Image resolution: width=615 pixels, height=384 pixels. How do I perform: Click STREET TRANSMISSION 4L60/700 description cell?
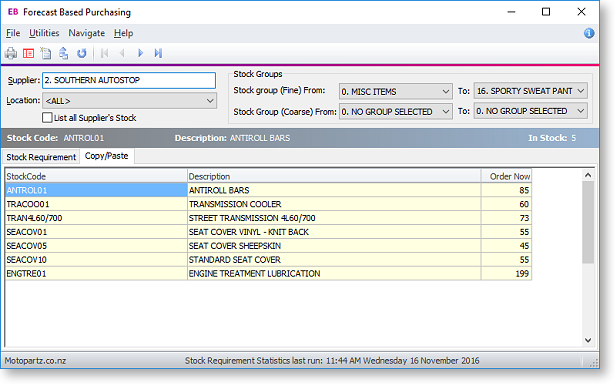(334, 218)
